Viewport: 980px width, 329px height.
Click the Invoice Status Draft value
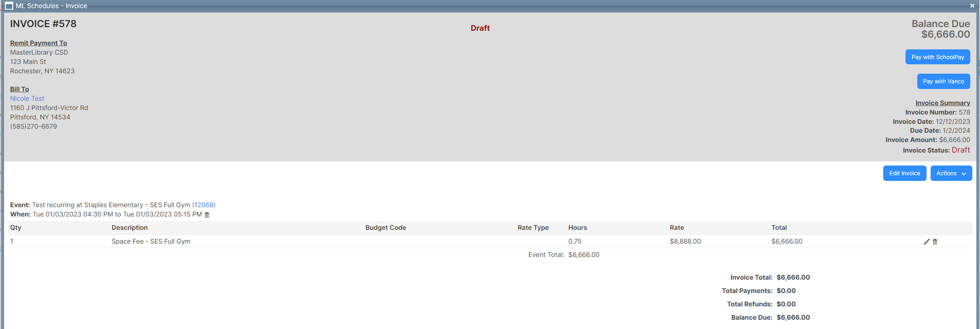tap(961, 150)
